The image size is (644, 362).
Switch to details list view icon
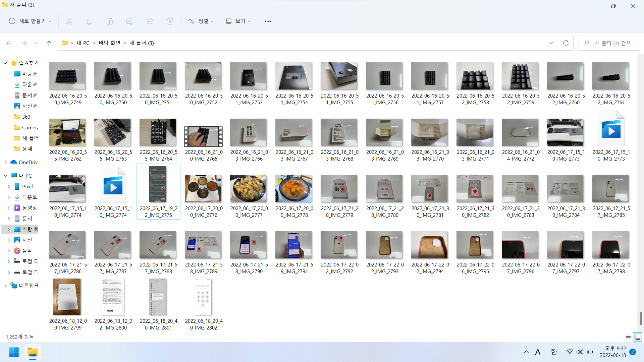628,337
